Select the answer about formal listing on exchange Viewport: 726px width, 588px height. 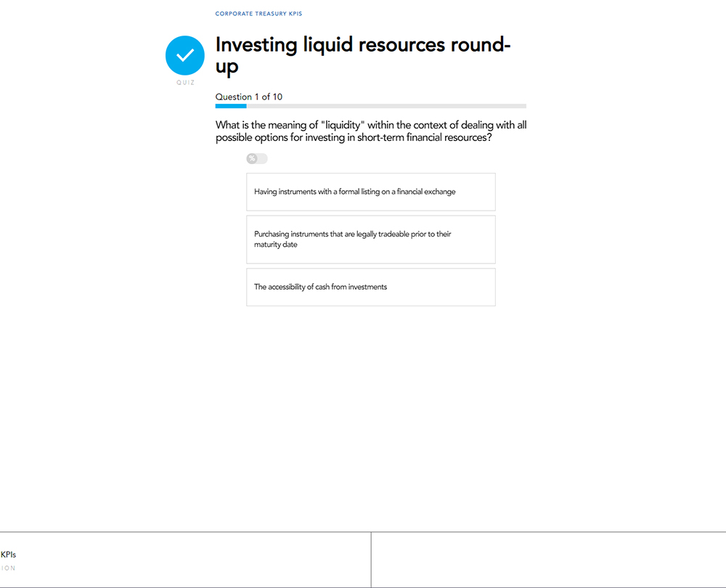coord(371,192)
